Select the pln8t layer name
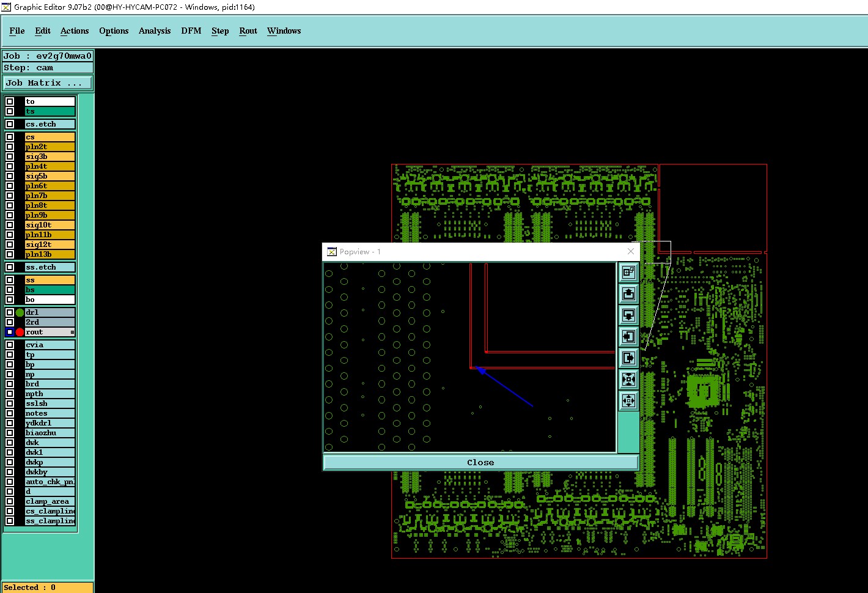Screen dimensions: 868x593 click(50, 205)
